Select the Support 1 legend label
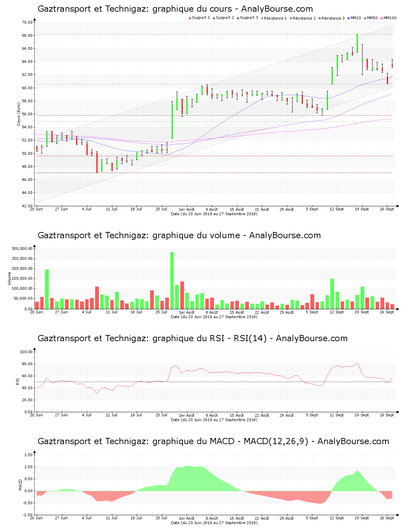The image size is (412, 532). pos(201,18)
